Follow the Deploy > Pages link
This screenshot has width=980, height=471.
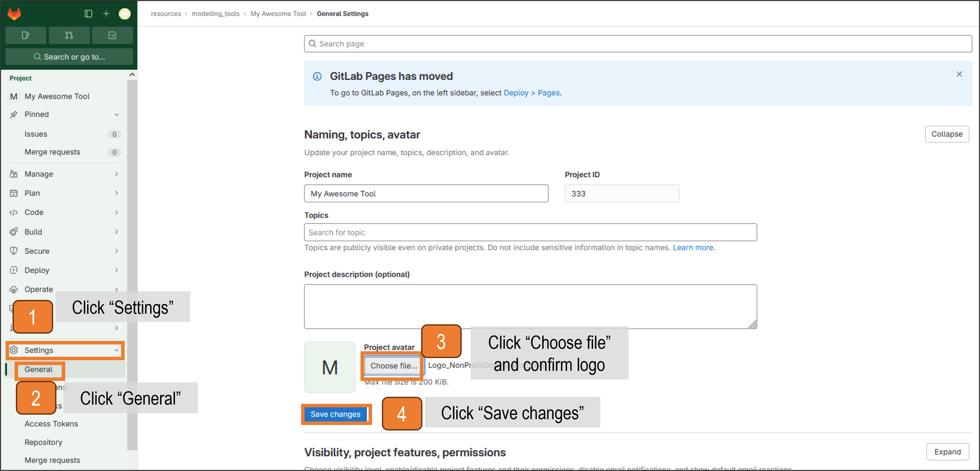coord(531,93)
